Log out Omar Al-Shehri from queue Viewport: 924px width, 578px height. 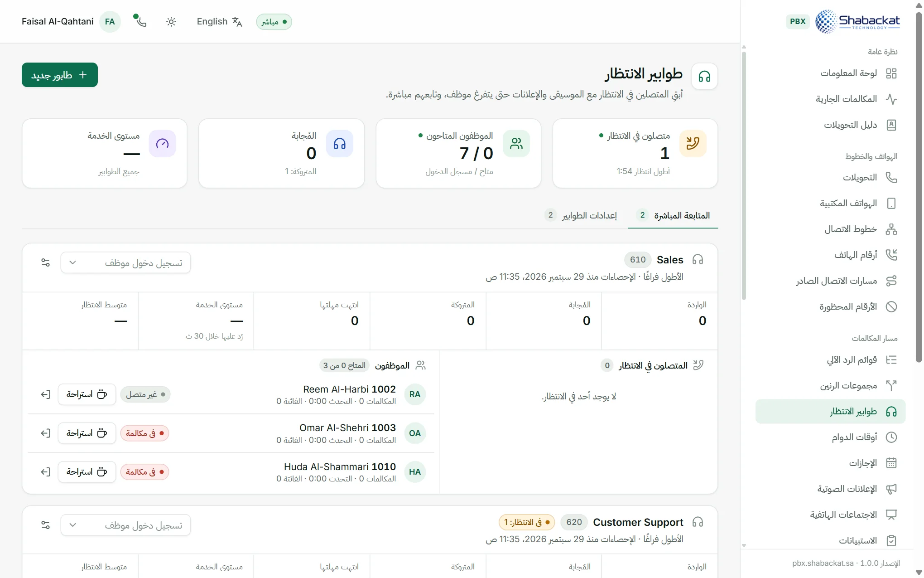click(45, 433)
